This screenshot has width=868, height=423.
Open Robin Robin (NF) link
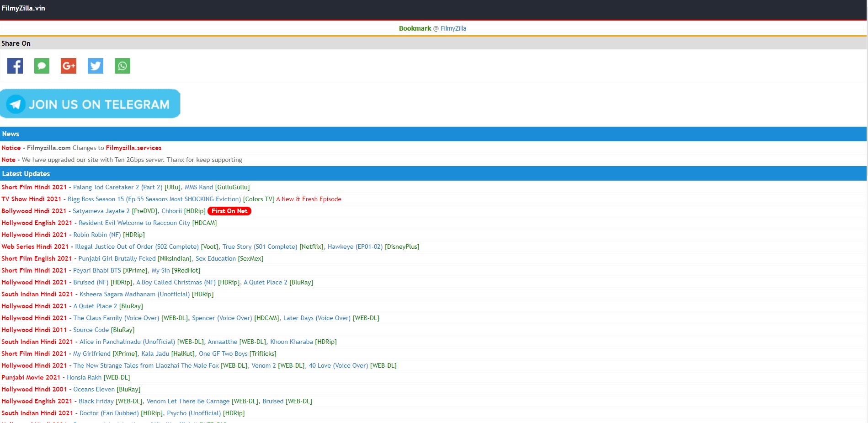pyautogui.click(x=97, y=235)
